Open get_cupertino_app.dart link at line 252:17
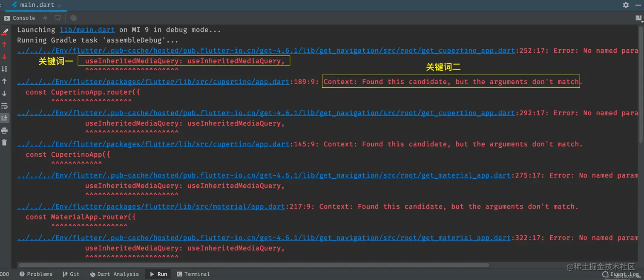This screenshot has height=280, width=644. [x=266, y=51]
